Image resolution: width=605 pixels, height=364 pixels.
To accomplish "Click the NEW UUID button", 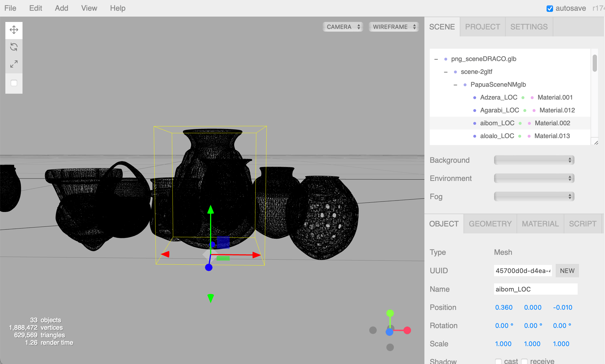I will point(567,271).
